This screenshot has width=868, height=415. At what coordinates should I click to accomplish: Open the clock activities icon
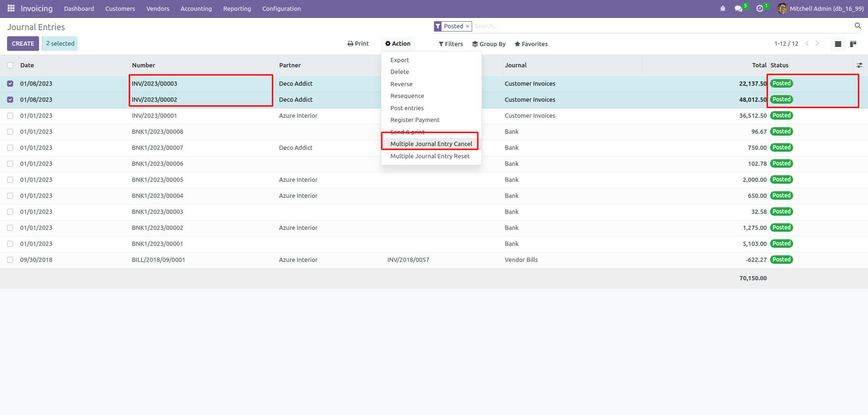click(x=759, y=8)
